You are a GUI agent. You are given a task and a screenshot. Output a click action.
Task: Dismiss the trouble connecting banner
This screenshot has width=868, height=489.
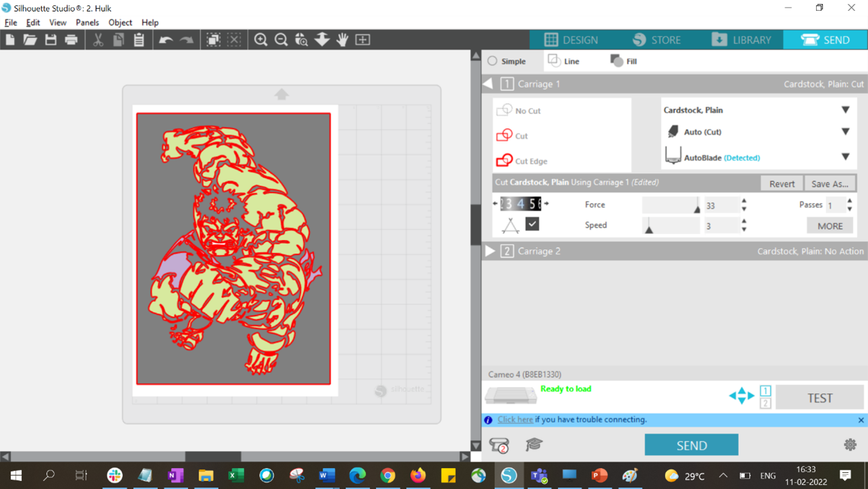pos(861,420)
